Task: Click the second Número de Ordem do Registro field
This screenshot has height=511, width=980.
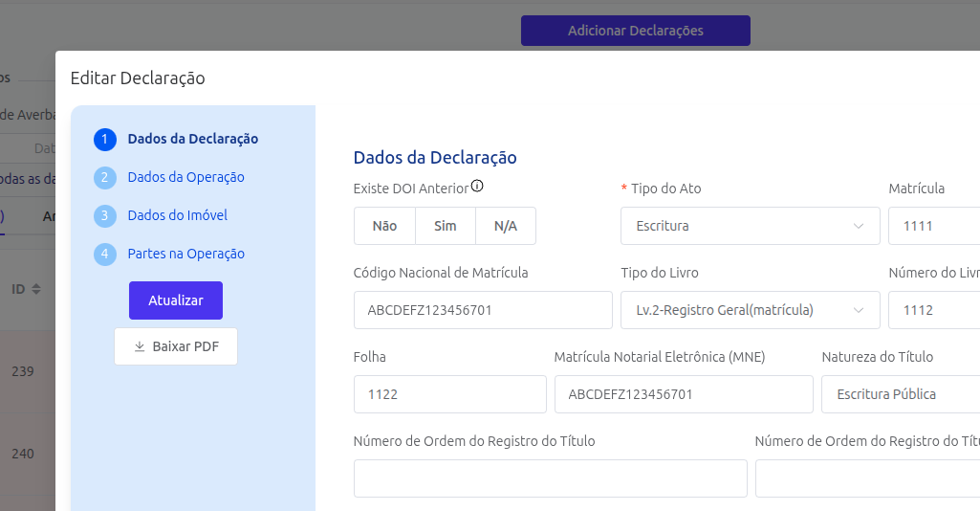Action: pos(867,478)
